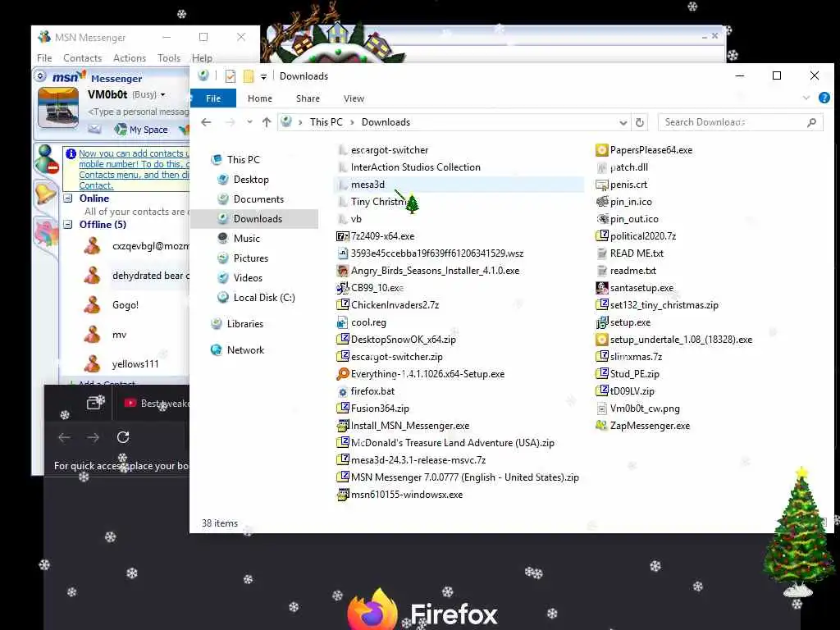Select the cool.reg file icon
This screenshot has width=840, height=630.
click(342, 322)
